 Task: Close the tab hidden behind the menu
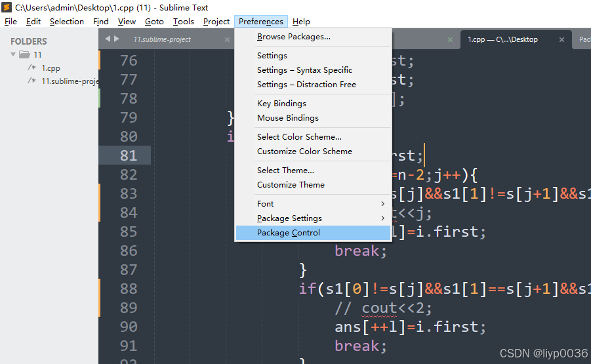450,39
